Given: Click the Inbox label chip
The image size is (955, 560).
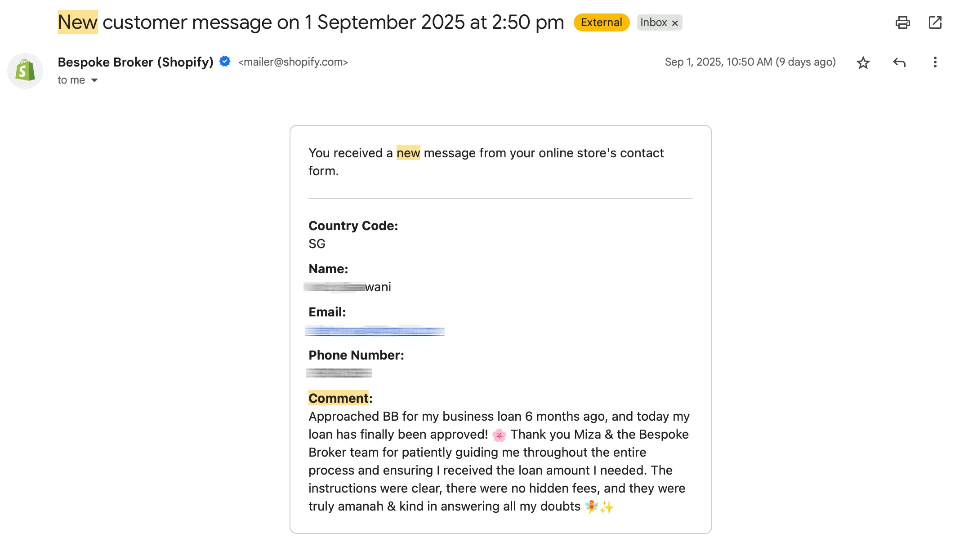Looking at the screenshot, I should point(653,22).
